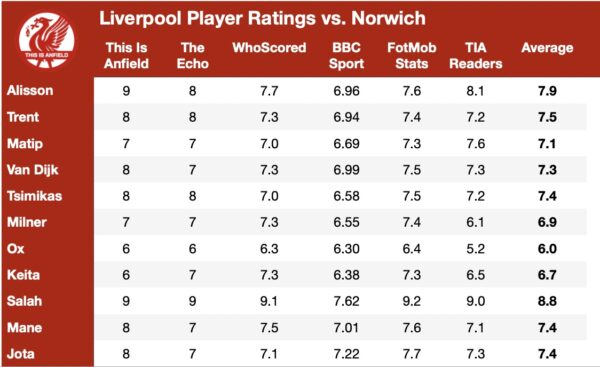Click the TIA Readers column header

(476, 55)
